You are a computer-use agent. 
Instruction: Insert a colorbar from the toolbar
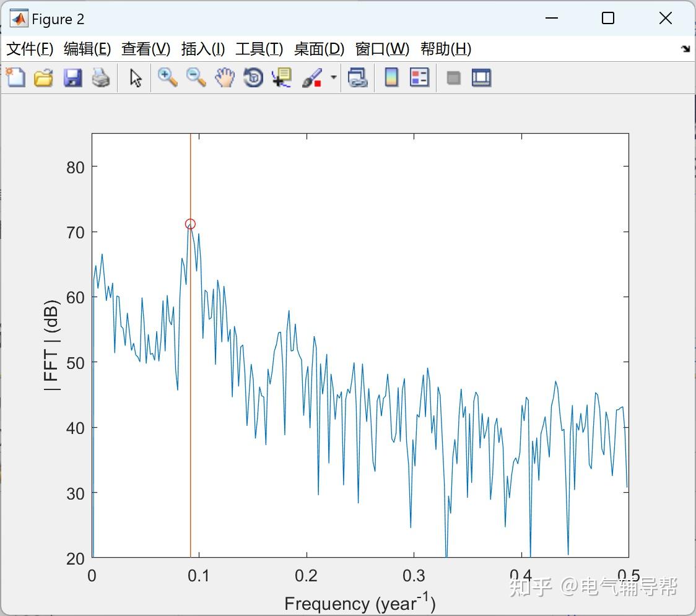[391, 77]
